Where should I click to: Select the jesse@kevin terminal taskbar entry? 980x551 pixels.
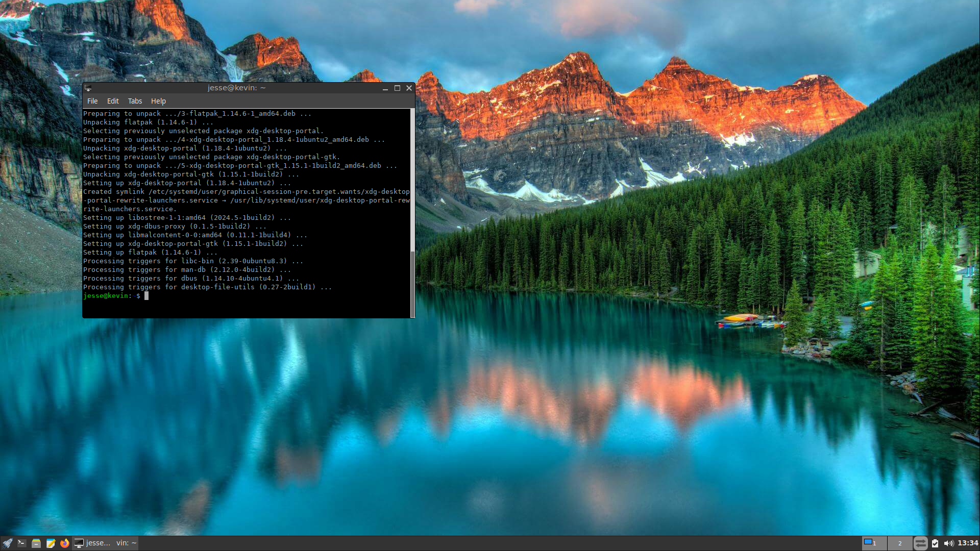point(106,543)
